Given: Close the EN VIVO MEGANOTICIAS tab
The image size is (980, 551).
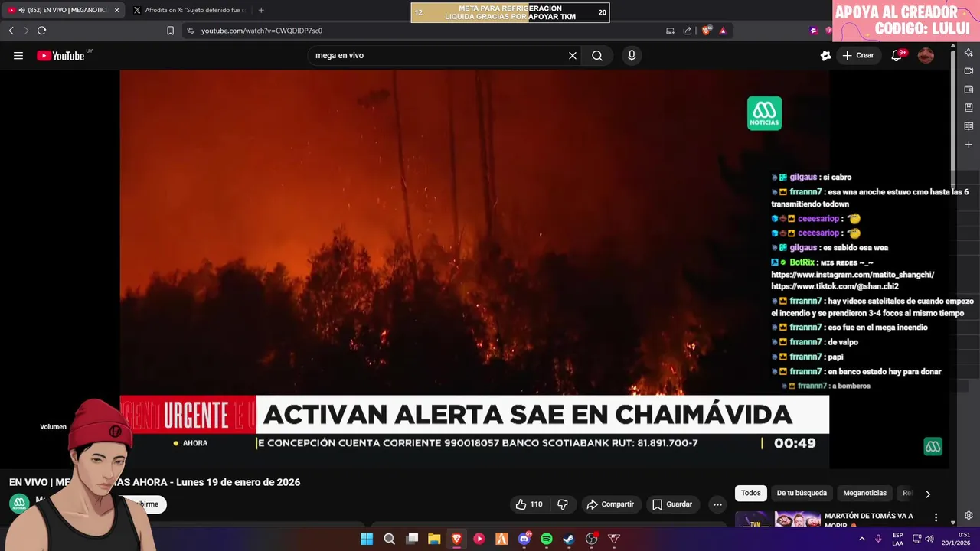Looking at the screenshot, I should 116,11.
